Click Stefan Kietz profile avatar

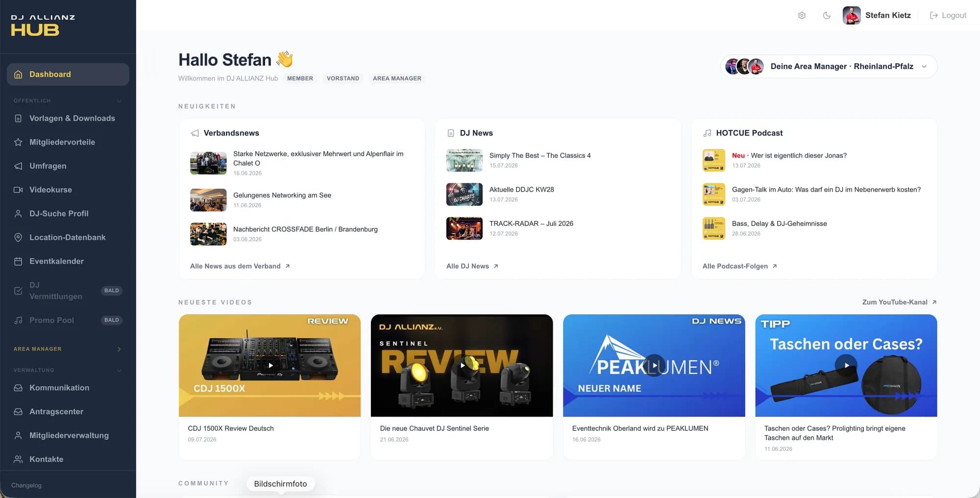(852, 15)
